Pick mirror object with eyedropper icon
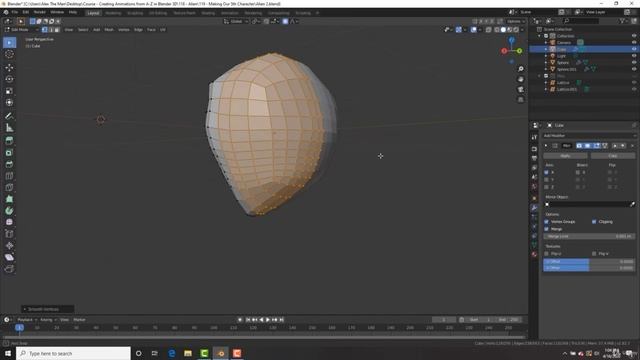 pos(633,204)
